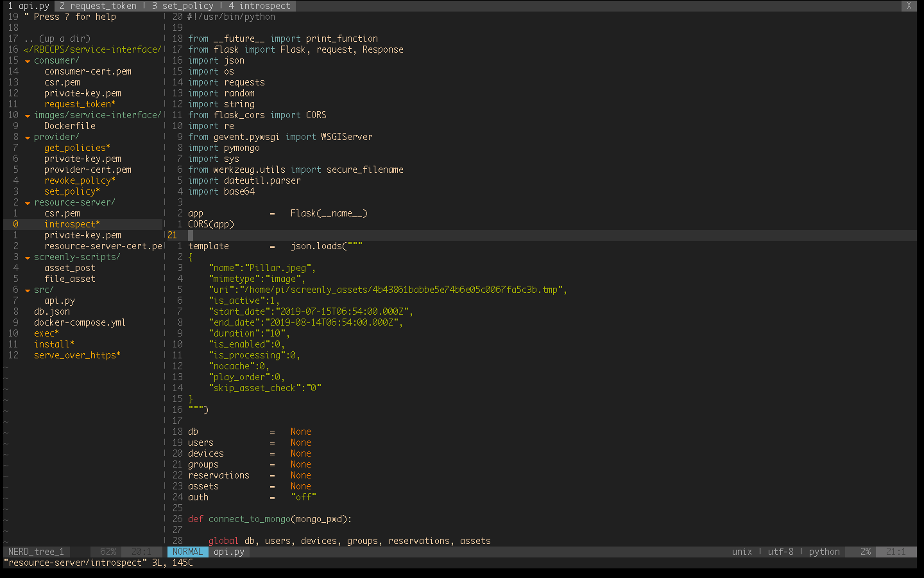The height and width of the screenshot is (578, 924).
Task: Go up a directory with '.. (up a dir)'
Action: click(57, 39)
